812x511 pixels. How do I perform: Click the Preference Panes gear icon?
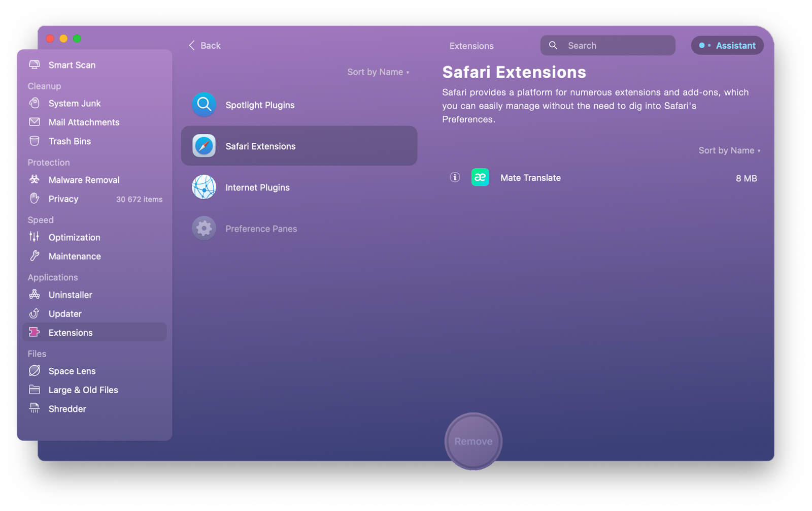pos(204,228)
